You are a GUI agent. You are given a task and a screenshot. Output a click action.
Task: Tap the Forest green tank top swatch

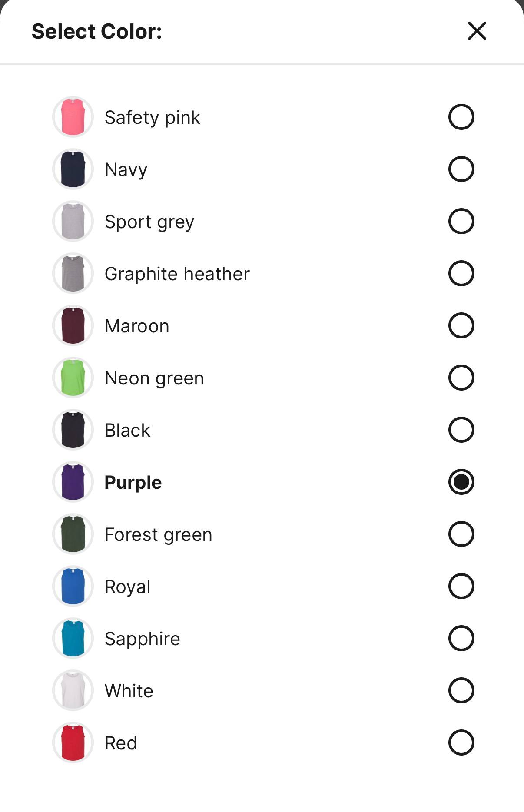coord(73,534)
